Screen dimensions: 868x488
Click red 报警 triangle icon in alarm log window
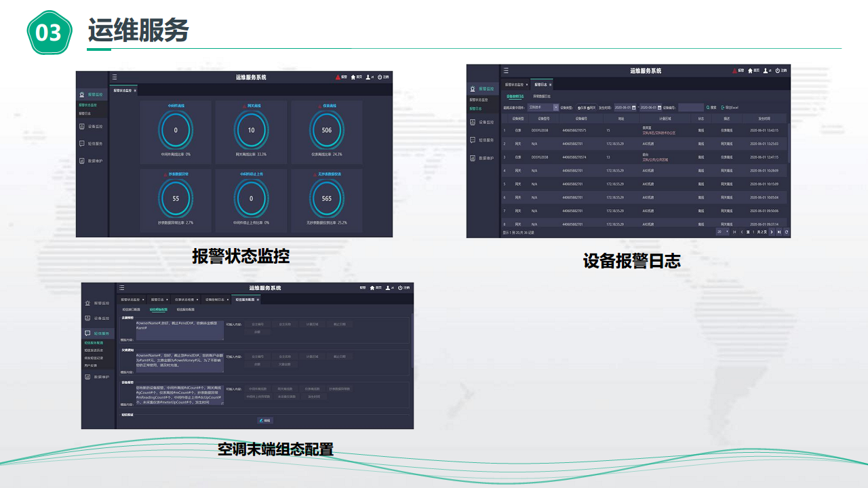tap(734, 70)
